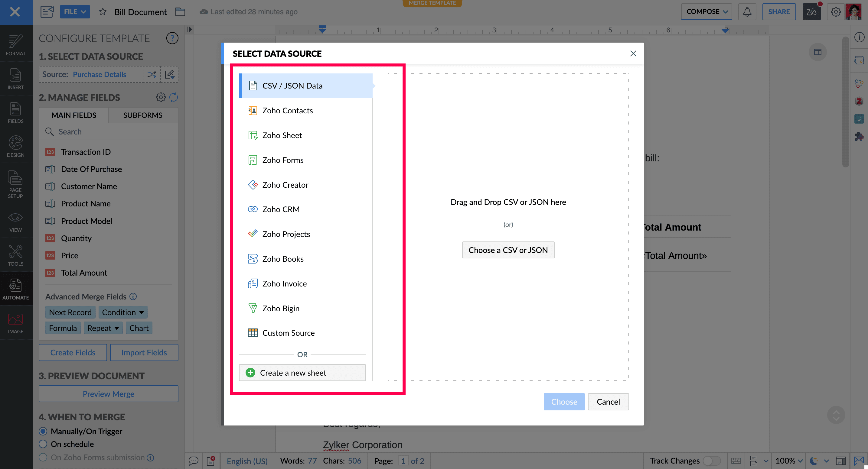868x469 pixels.
Task: Open the English (US) language selector
Action: tap(247, 461)
